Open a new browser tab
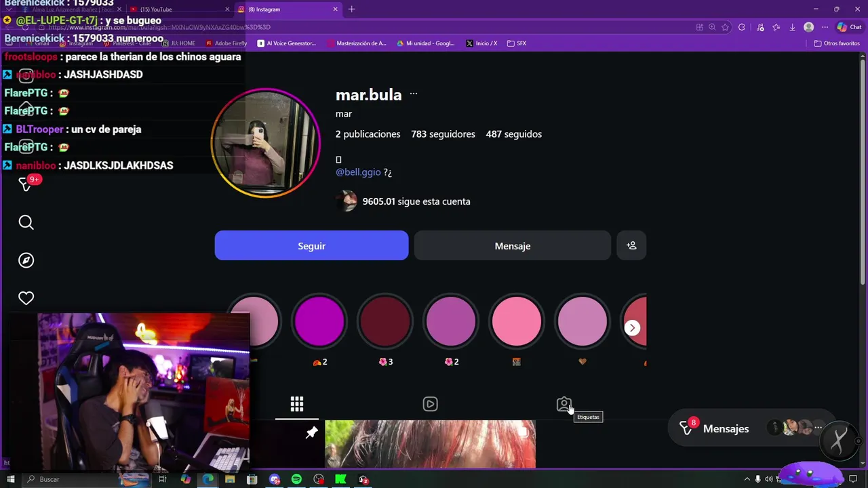Image resolution: width=868 pixels, height=488 pixels. (x=351, y=9)
